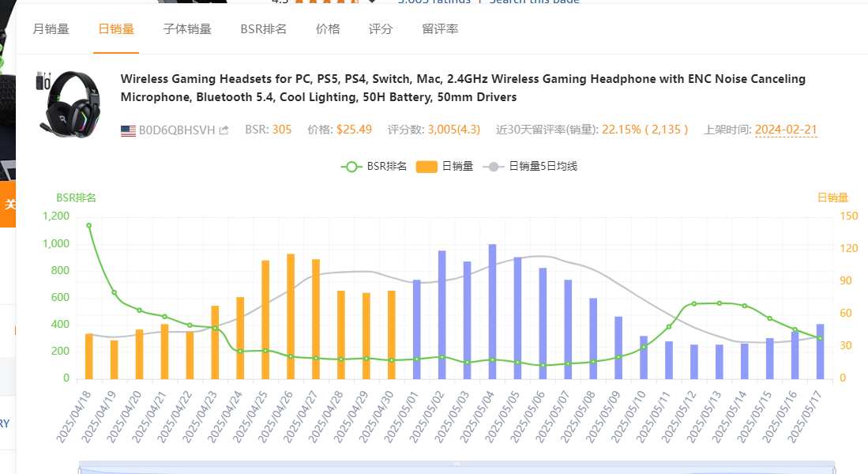868x474 pixels.
Task: Click BSR data point at 2025/04/18
Action: (88, 226)
